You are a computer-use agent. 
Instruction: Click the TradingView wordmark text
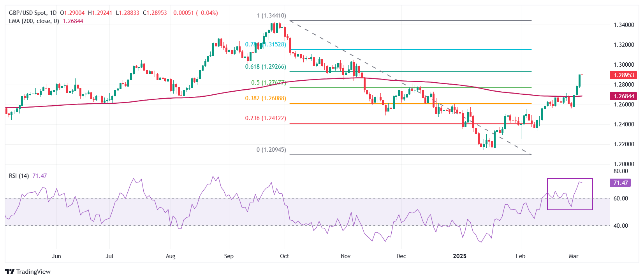pyautogui.click(x=33, y=271)
